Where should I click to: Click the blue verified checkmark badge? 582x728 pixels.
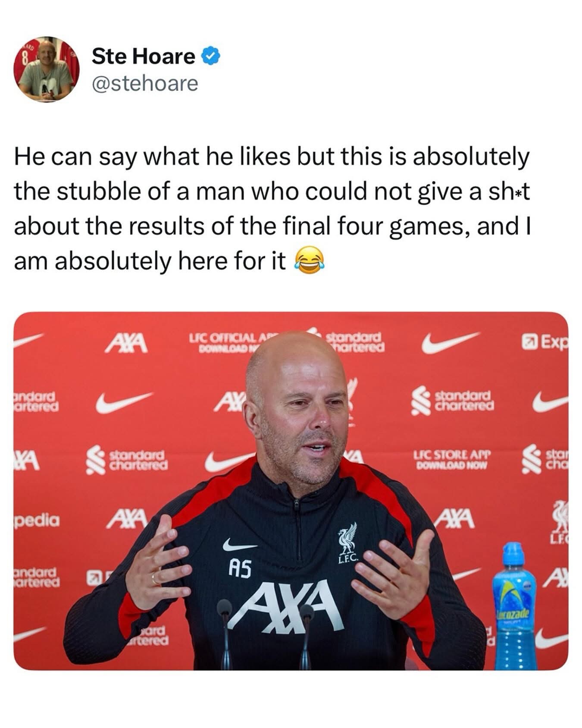tap(211, 56)
